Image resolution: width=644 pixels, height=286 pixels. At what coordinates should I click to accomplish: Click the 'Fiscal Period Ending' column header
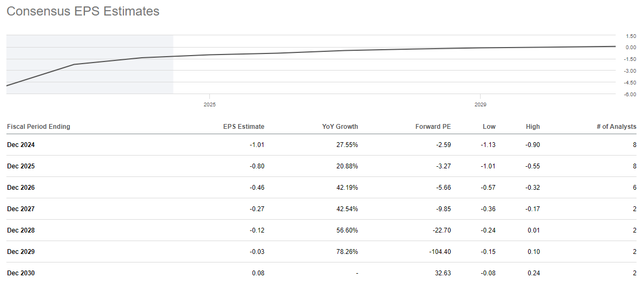pyautogui.click(x=38, y=127)
